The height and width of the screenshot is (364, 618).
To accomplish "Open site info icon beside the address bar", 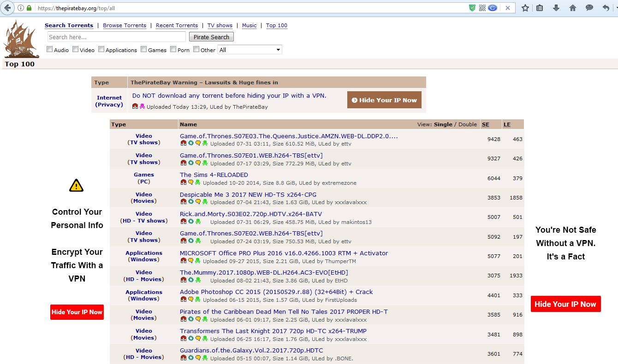I will 21,8.
